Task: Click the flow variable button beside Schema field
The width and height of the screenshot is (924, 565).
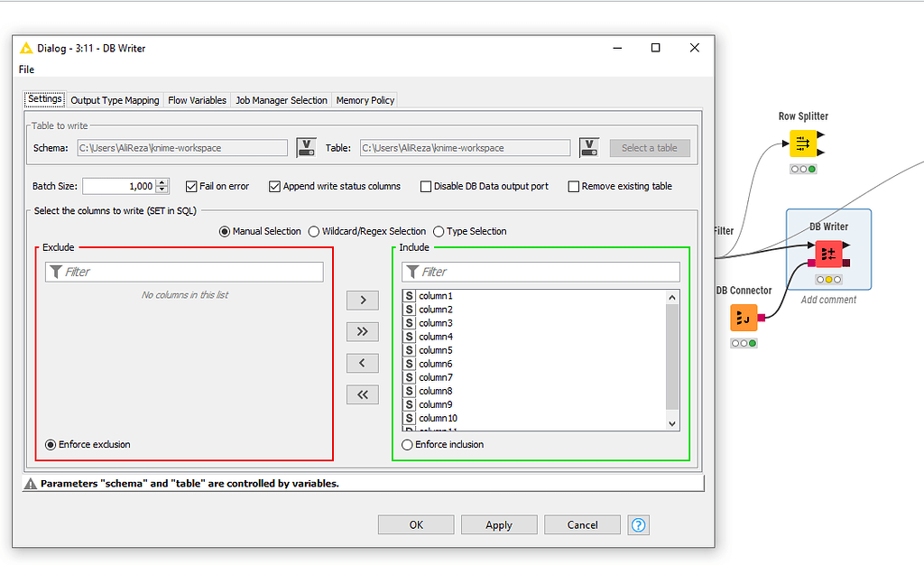Action: pos(307,147)
